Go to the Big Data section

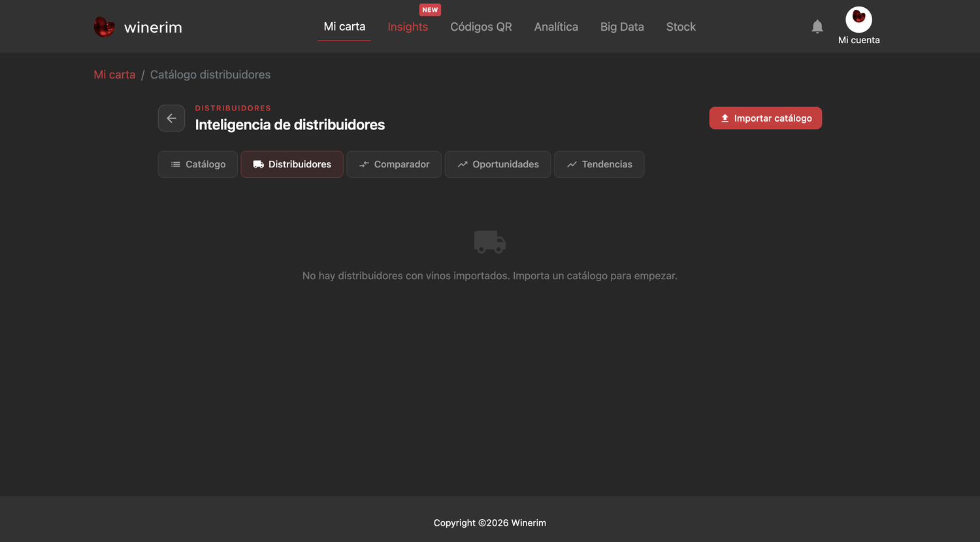[x=622, y=27]
